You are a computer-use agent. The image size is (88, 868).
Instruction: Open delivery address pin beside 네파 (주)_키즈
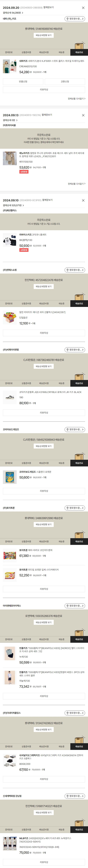coord(75,19)
